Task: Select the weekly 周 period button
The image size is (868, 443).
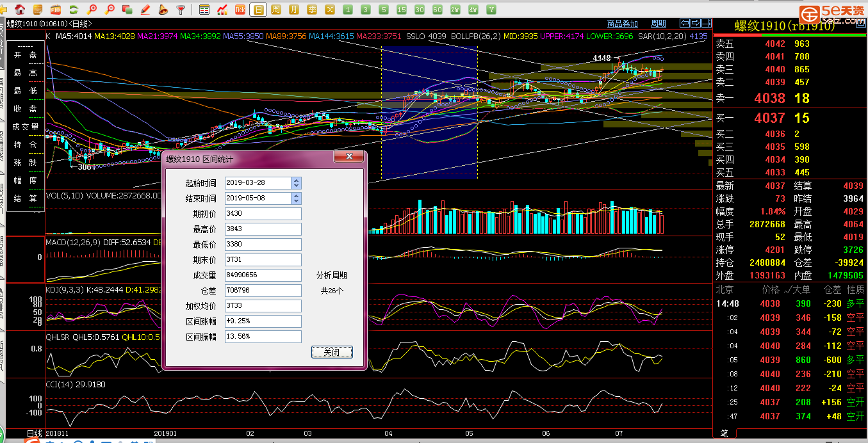Action: pos(276,10)
